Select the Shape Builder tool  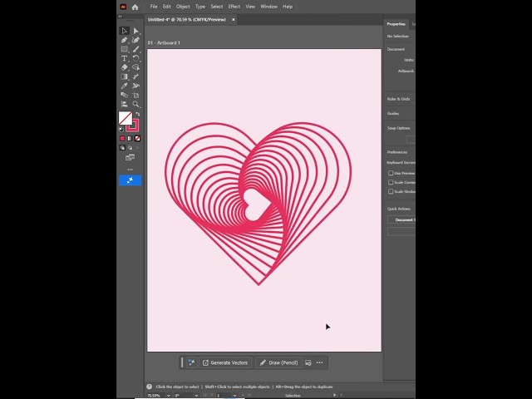pyautogui.click(x=135, y=67)
